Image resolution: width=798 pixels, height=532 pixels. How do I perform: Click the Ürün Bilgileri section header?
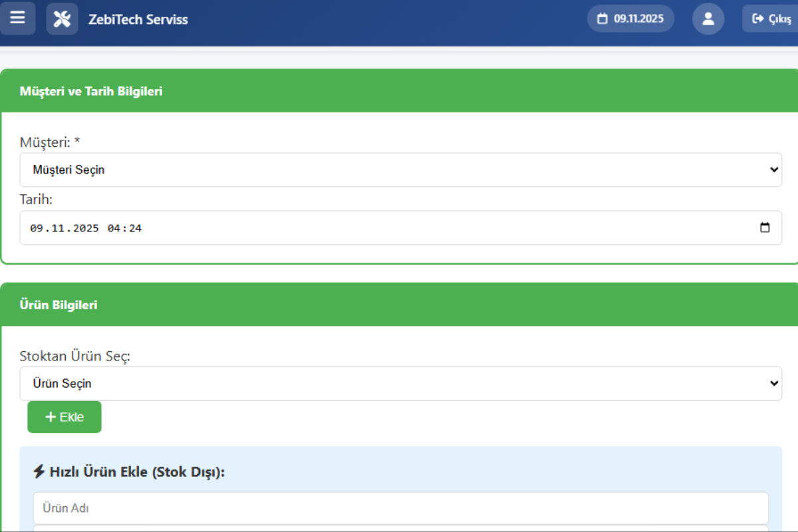click(x=59, y=305)
